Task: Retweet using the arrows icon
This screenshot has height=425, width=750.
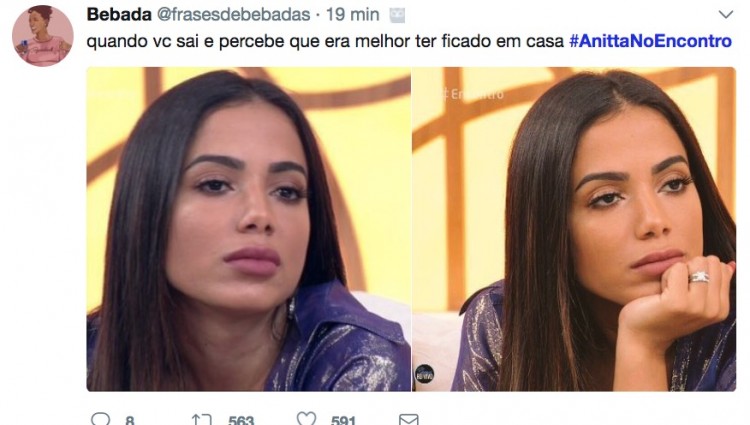Action: tap(201, 420)
